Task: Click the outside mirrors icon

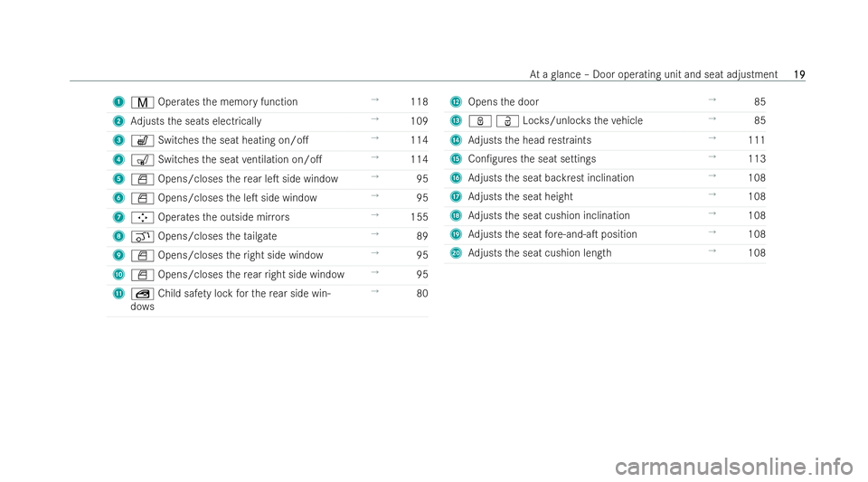Action: click(142, 217)
